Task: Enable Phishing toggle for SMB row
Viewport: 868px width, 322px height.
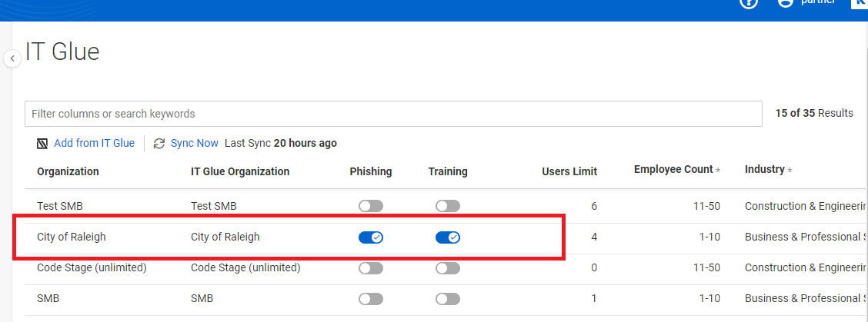Action: click(x=371, y=299)
